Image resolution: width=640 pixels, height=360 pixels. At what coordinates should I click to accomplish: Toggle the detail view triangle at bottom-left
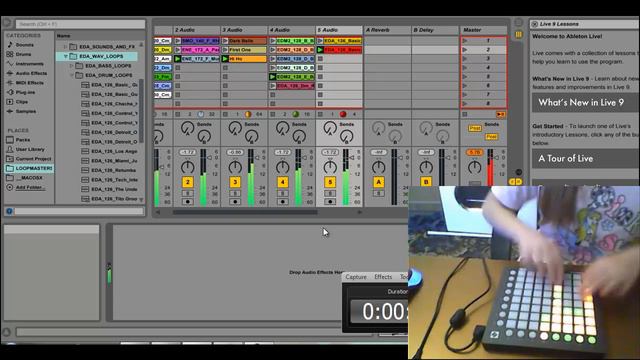[x=6, y=332]
